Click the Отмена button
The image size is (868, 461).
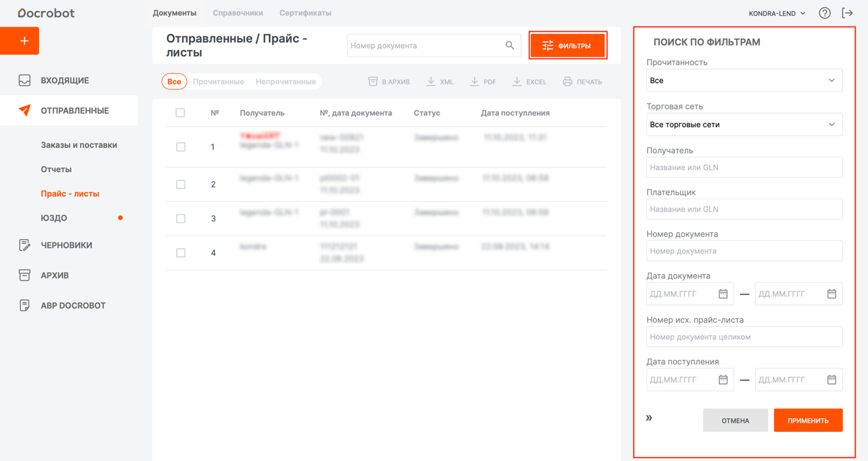coord(735,421)
